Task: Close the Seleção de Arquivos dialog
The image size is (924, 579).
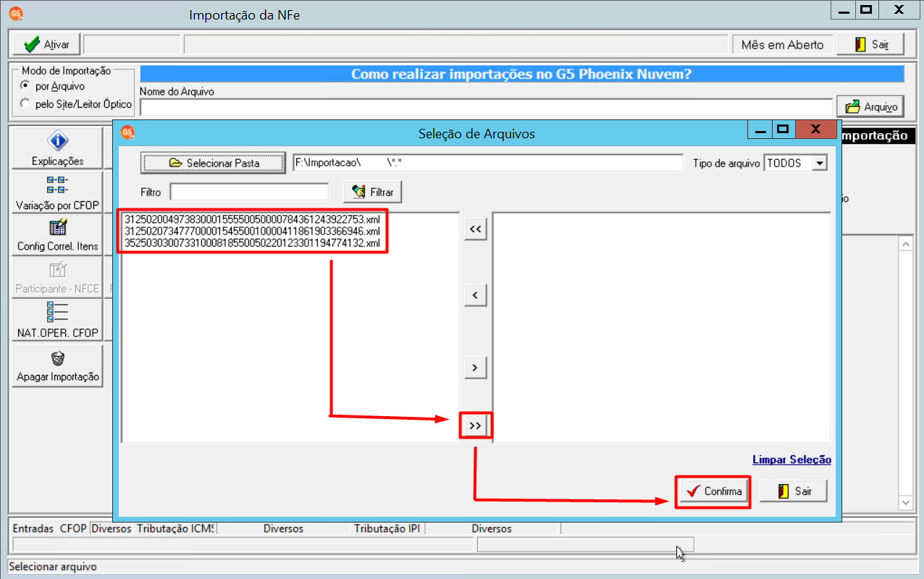Action: point(815,130)
